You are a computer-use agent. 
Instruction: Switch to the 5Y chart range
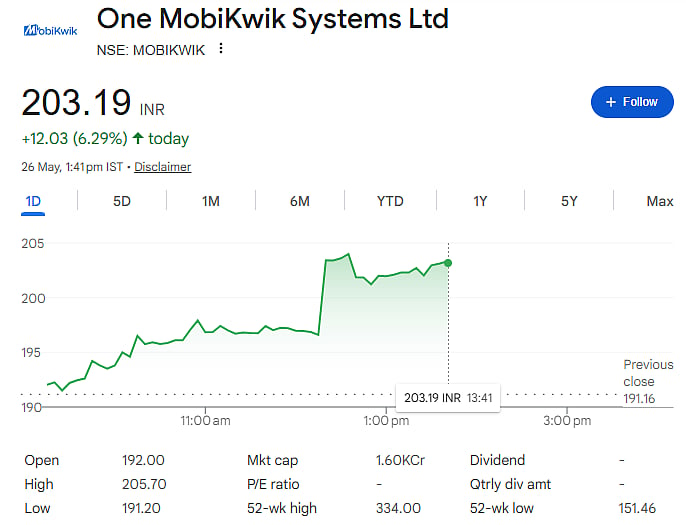pos(569,201)
